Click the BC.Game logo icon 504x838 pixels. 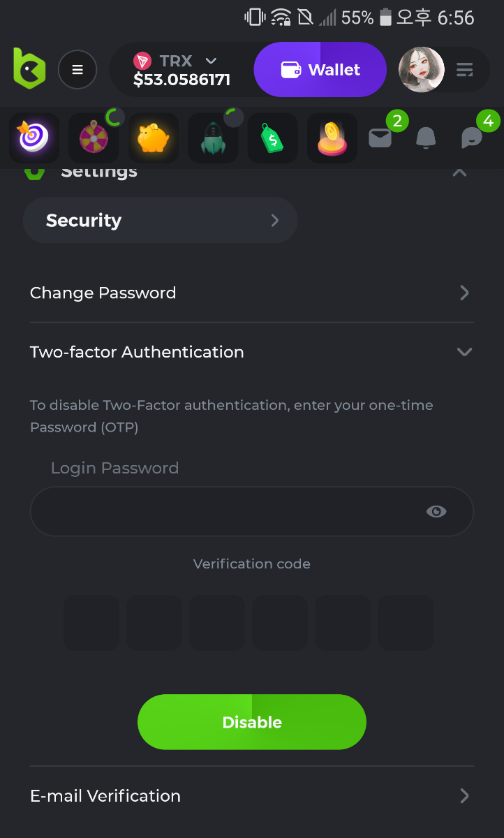click(x=29, y=68)
